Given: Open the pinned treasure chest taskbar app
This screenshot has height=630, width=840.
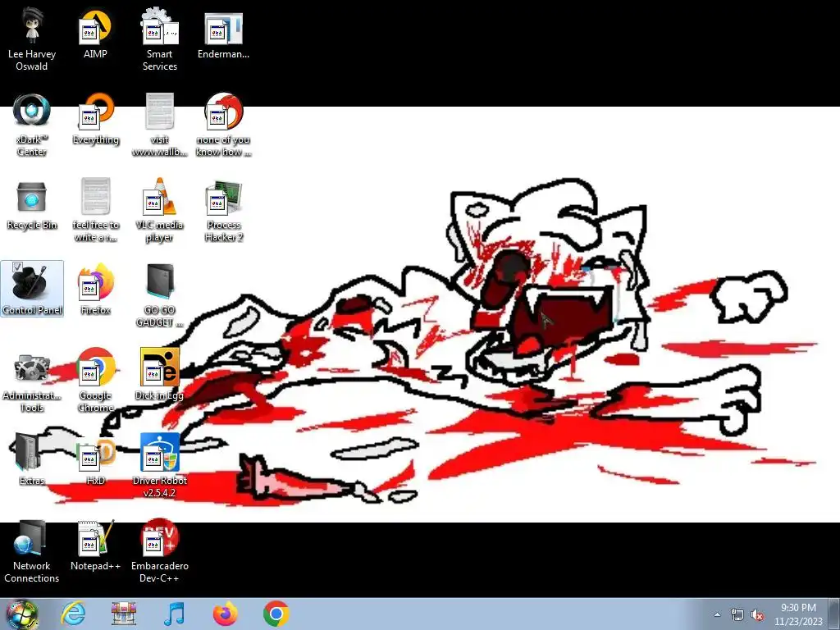Looking at the screenshot, I should tap(124, 614).
